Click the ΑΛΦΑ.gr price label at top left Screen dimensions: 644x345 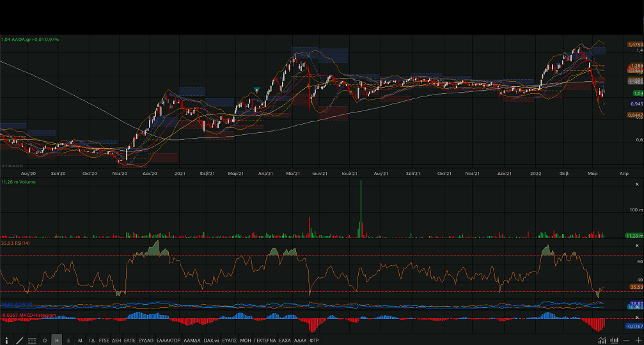point(30,40)
